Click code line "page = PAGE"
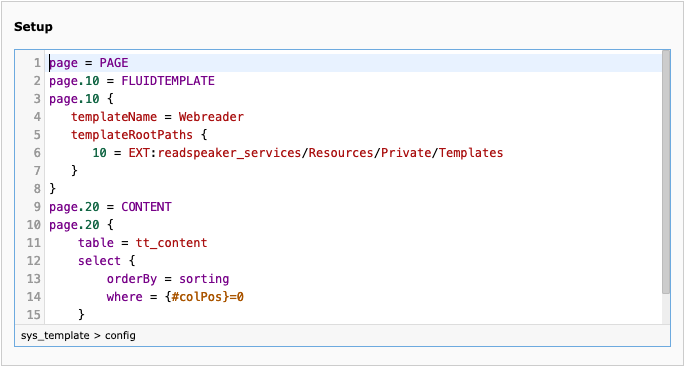The image size is (685, 369). tap(89, 63)
